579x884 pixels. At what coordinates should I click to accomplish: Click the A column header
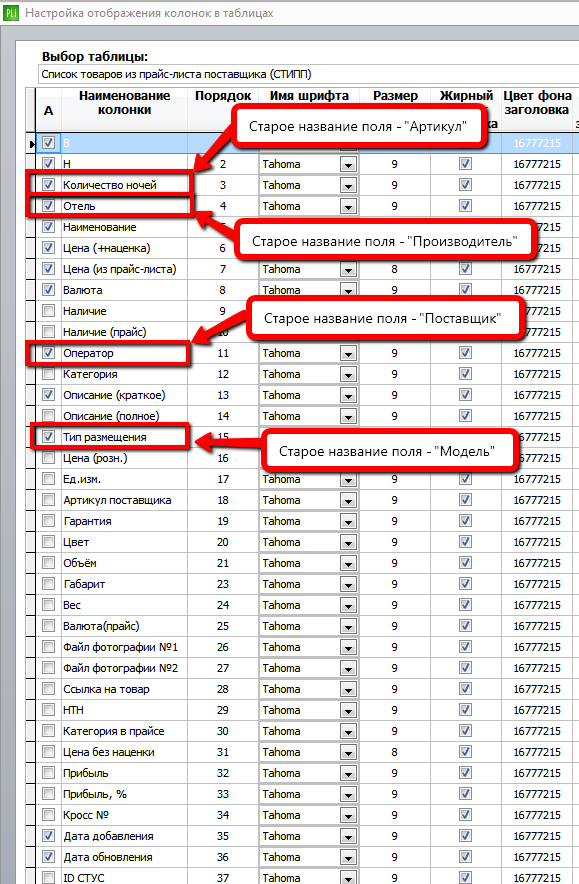point(48,109)
